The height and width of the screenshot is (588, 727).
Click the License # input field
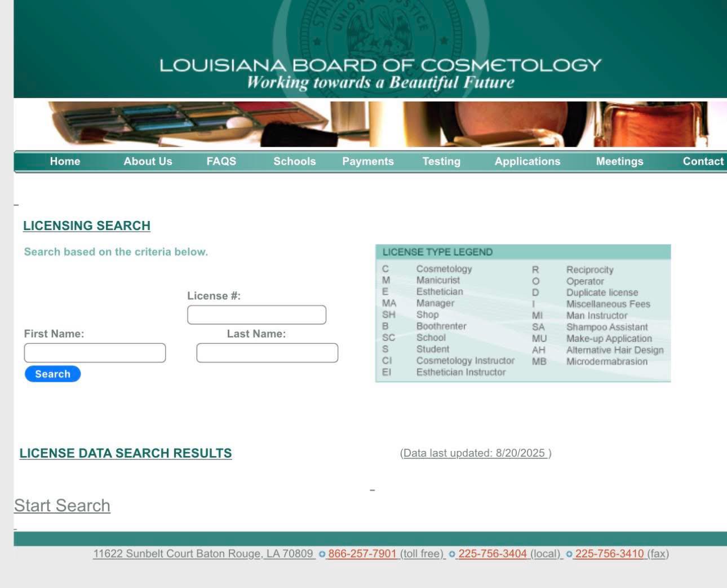click(x=256, y=315)
